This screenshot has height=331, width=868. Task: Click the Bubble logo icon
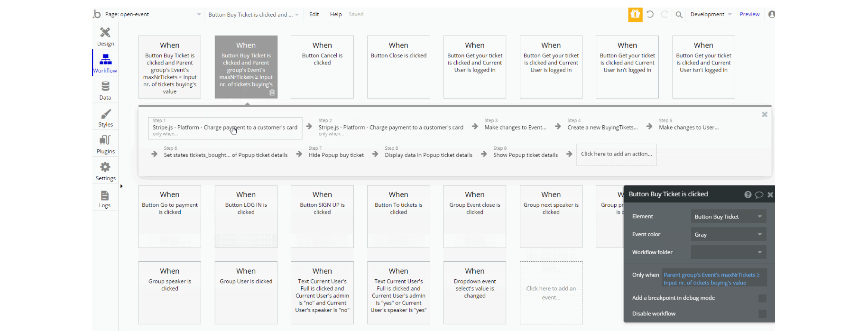[97, 14]
